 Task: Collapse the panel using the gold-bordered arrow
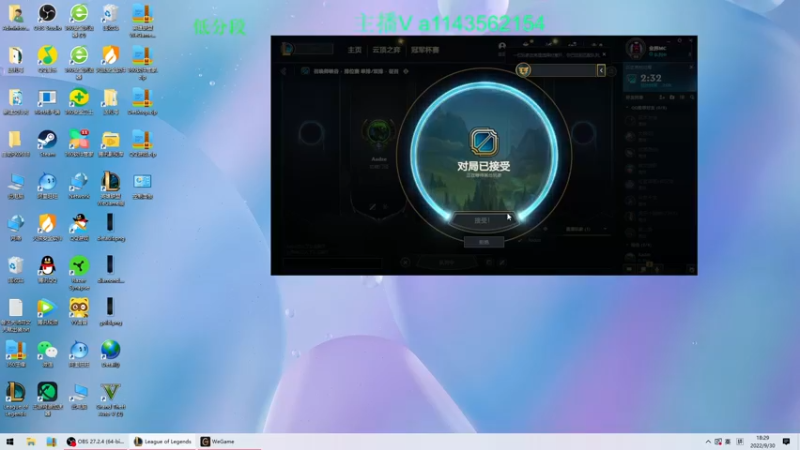tap(601, 70)
